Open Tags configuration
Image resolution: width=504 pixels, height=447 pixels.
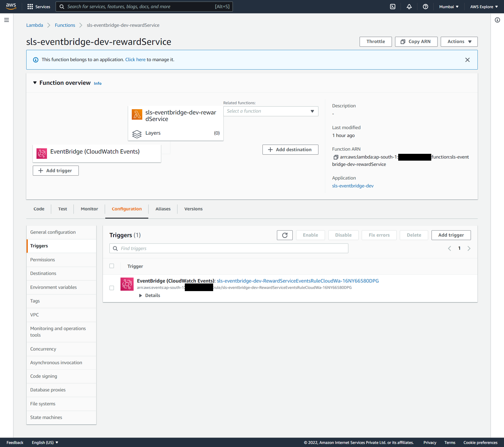click(61, 301)
